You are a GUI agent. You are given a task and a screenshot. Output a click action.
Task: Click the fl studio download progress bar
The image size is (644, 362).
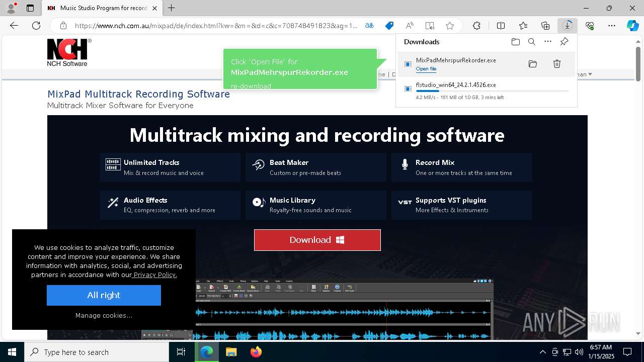[492, 91]
